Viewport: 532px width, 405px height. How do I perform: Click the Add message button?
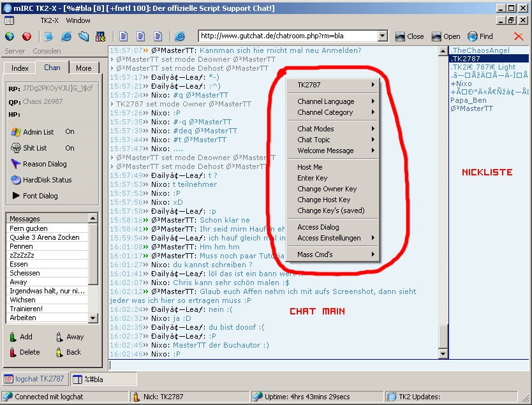(x=26, y=337)
